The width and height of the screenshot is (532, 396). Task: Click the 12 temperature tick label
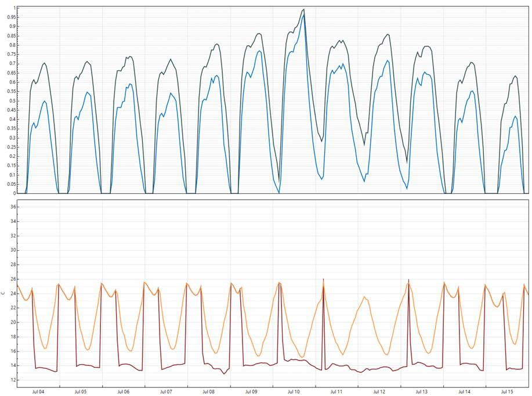13,380
